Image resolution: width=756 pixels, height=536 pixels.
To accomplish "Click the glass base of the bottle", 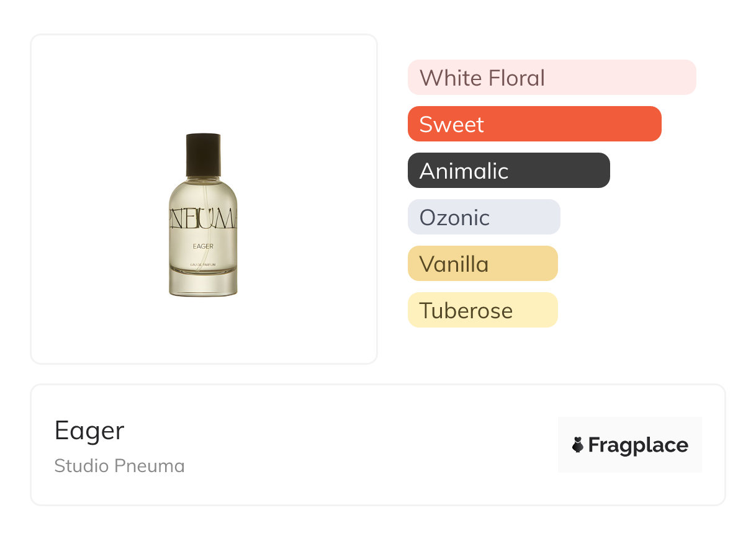I will (x=203, y=285).
